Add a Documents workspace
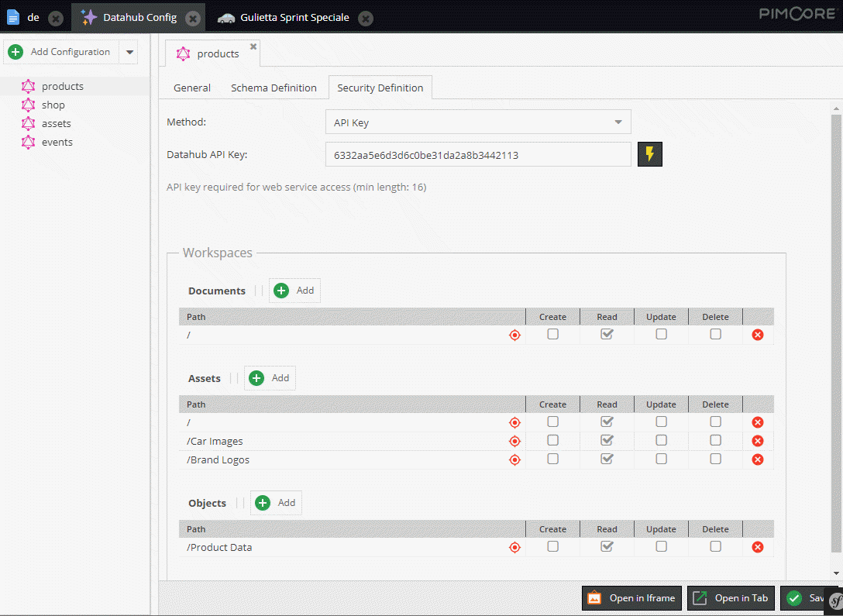Screen dimensions: 843x616 point(294,291)
